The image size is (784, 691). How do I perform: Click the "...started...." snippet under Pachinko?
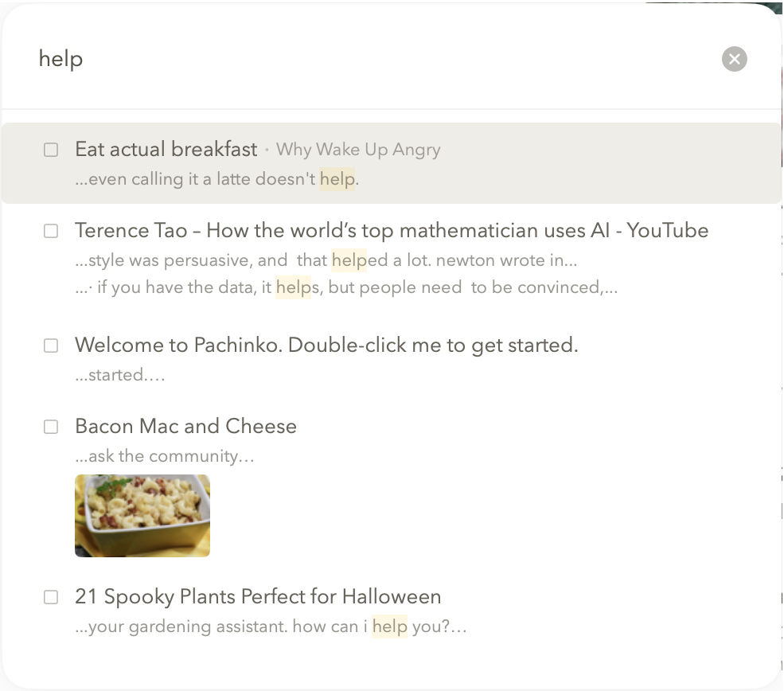(120, 375)
